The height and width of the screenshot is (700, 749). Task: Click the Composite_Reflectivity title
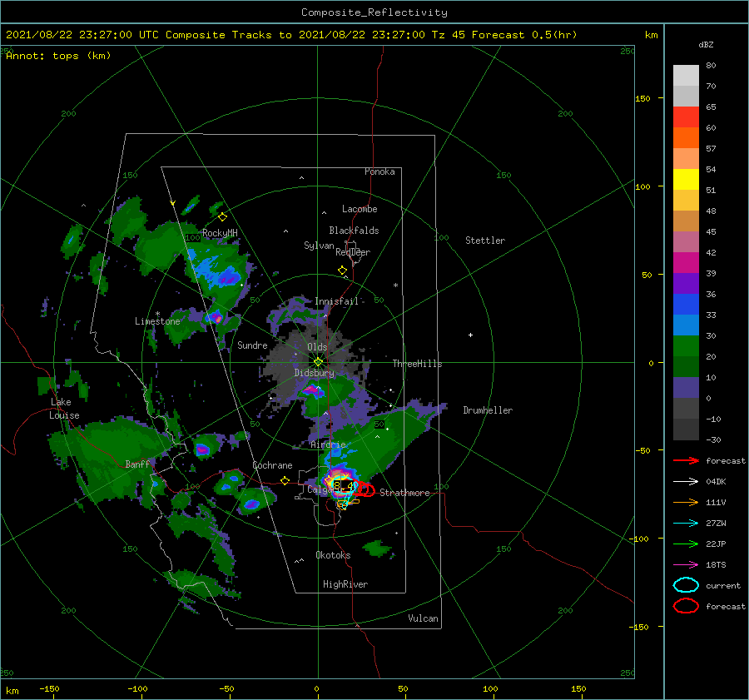(x=374, y=12)
